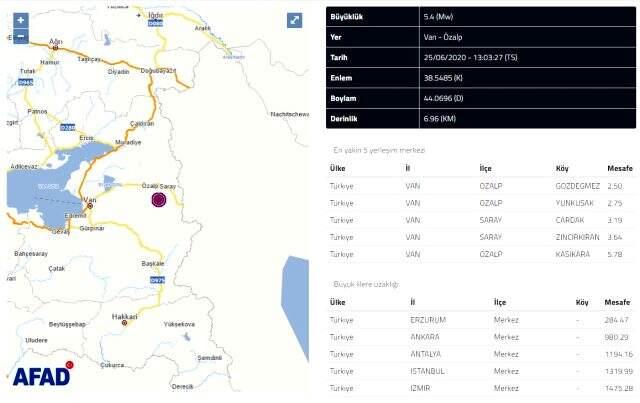Zoom in on the map
Screen dimensions: 640x403
20,20
